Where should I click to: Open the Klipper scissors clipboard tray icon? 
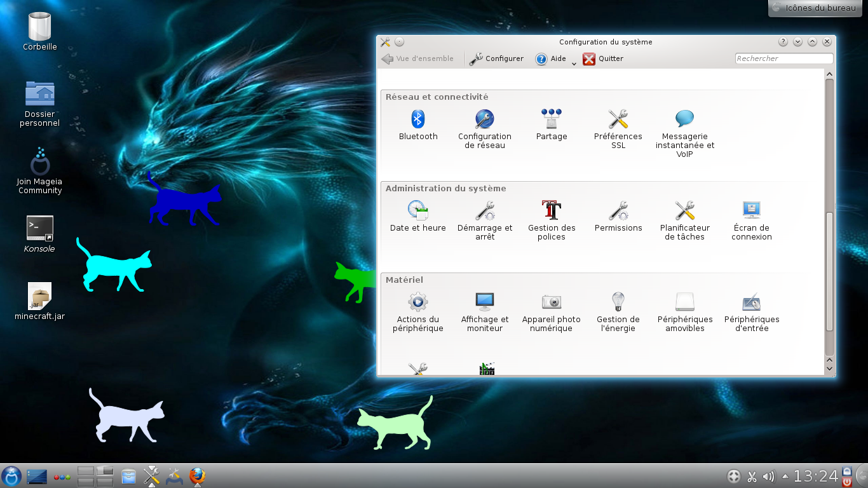[x=752, y=477]
